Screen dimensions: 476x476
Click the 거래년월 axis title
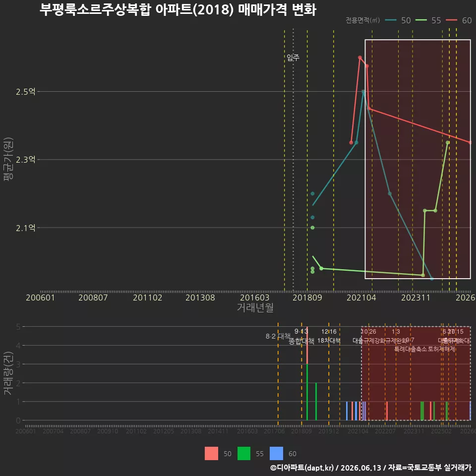coord(255,307)
